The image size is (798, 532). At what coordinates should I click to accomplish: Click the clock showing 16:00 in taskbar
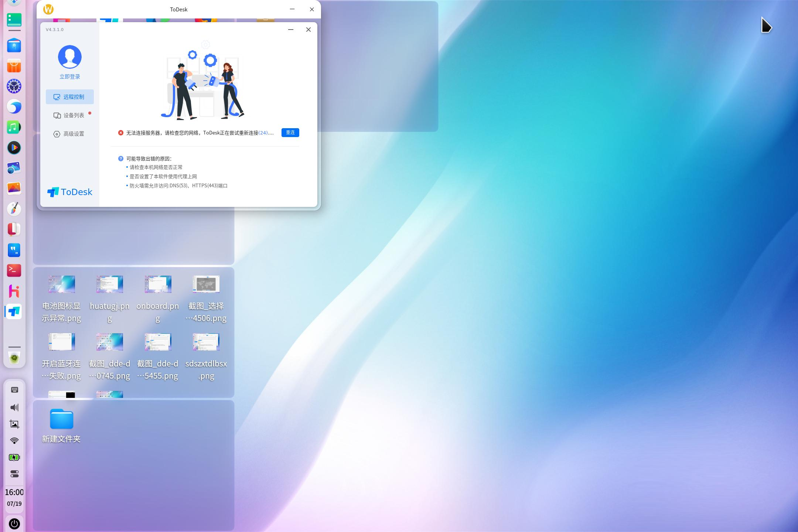point(14,492)
